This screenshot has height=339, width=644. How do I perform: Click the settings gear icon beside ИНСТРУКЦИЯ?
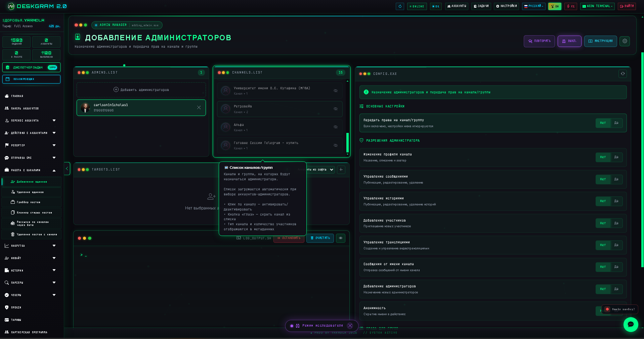click(x=625, y=41)
